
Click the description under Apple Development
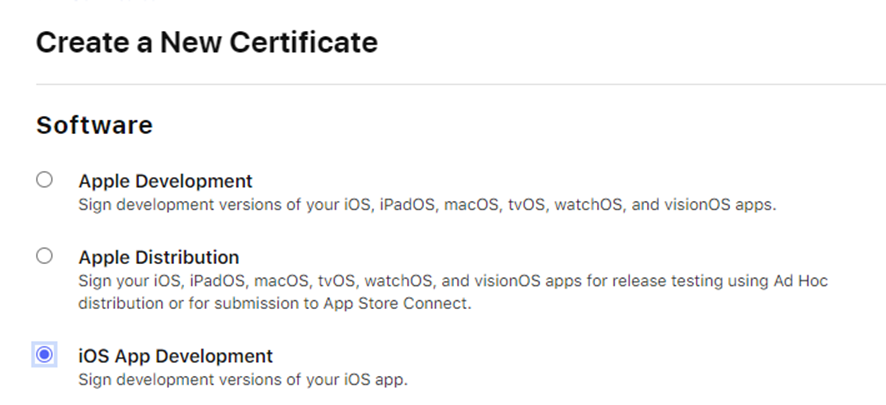tap(427, 205)
